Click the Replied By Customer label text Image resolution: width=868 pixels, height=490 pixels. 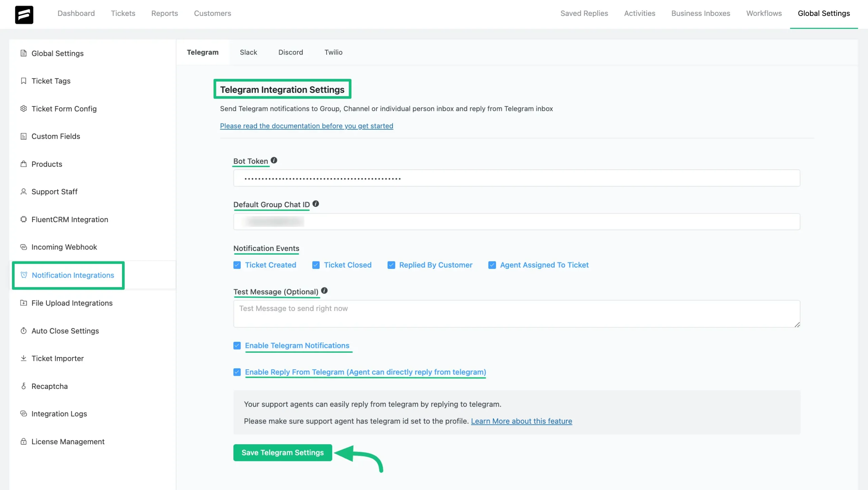[436, 265]
